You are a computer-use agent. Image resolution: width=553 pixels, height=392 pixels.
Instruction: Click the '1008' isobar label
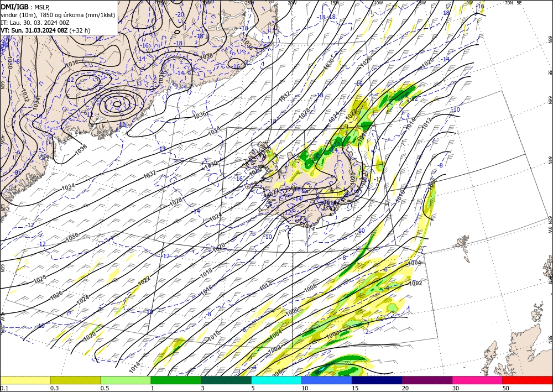[311, 288]
